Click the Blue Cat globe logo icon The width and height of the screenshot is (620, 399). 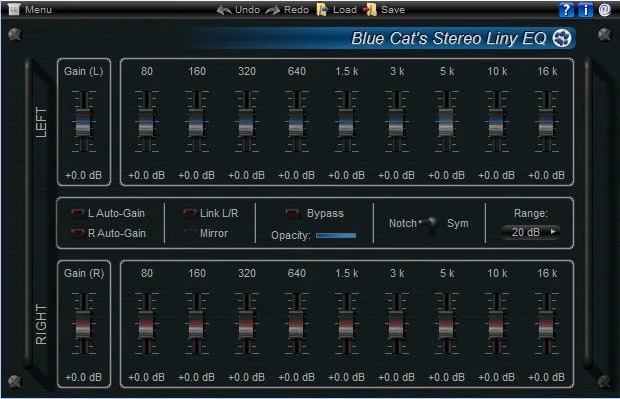[x=562, y=38]
